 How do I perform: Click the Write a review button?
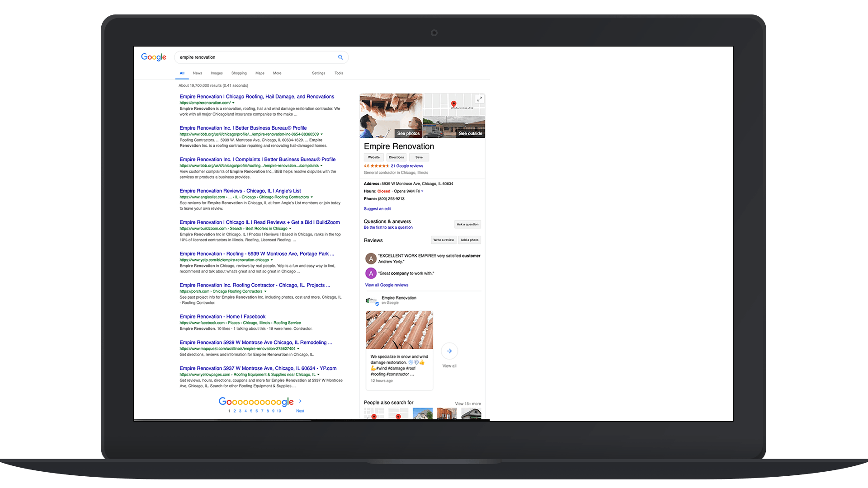(x=443, y=240)
